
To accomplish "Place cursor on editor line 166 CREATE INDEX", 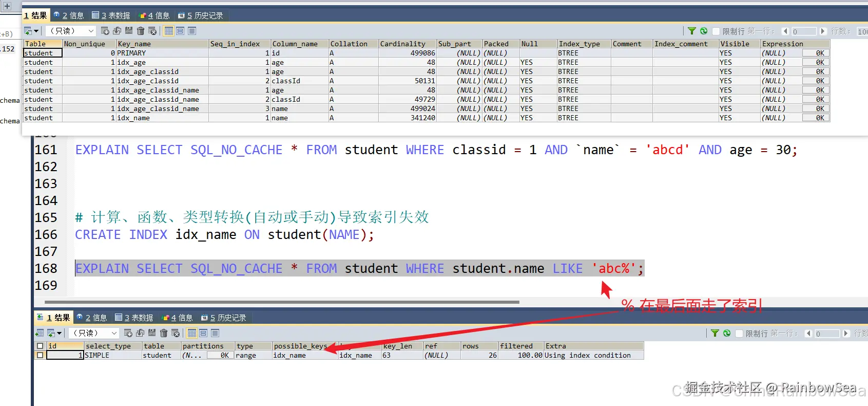I will 224,234.
